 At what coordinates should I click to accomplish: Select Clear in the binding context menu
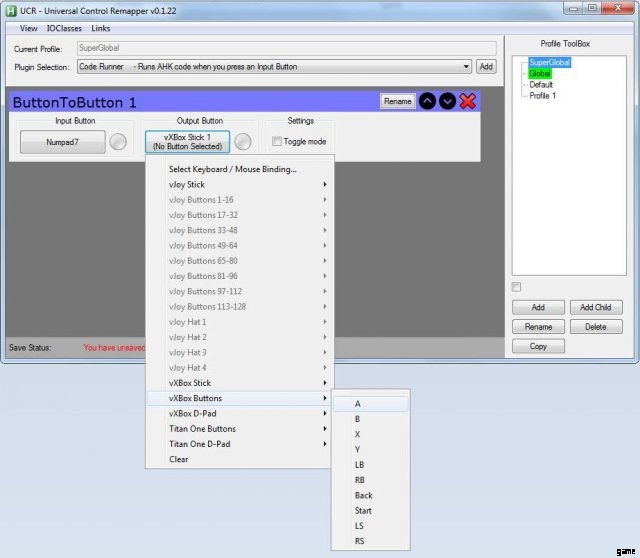(179, 459)
